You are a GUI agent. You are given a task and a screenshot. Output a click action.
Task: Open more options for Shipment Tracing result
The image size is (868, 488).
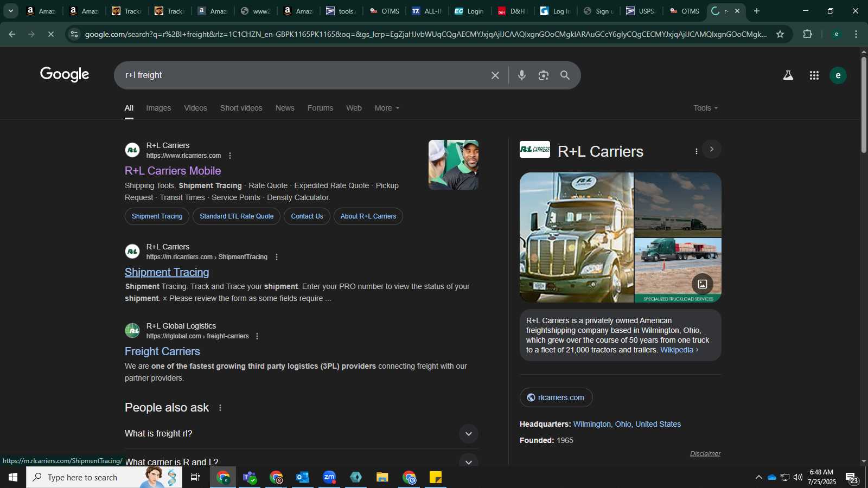pyautogui.click(x=277, y=257)
